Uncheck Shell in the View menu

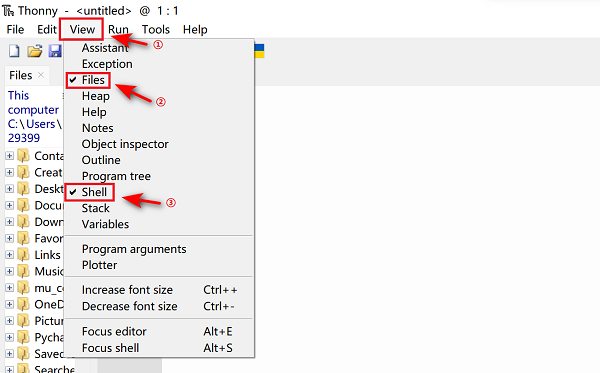pos(94,192)
